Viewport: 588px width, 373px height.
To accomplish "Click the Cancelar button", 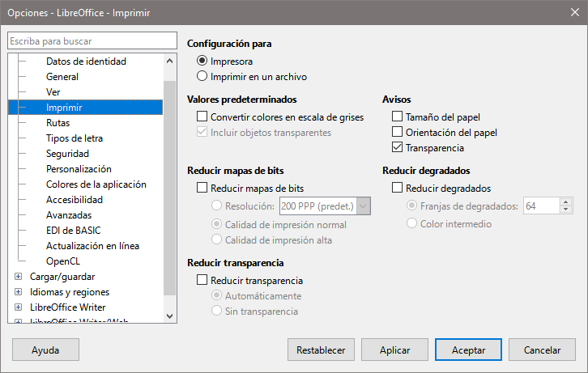I will click(x=542, y=350).
